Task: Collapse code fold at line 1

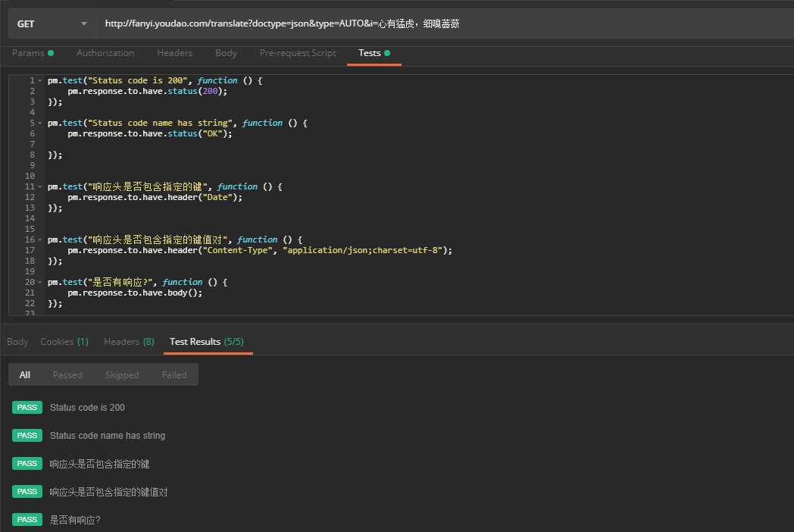Action: point(39,80)
